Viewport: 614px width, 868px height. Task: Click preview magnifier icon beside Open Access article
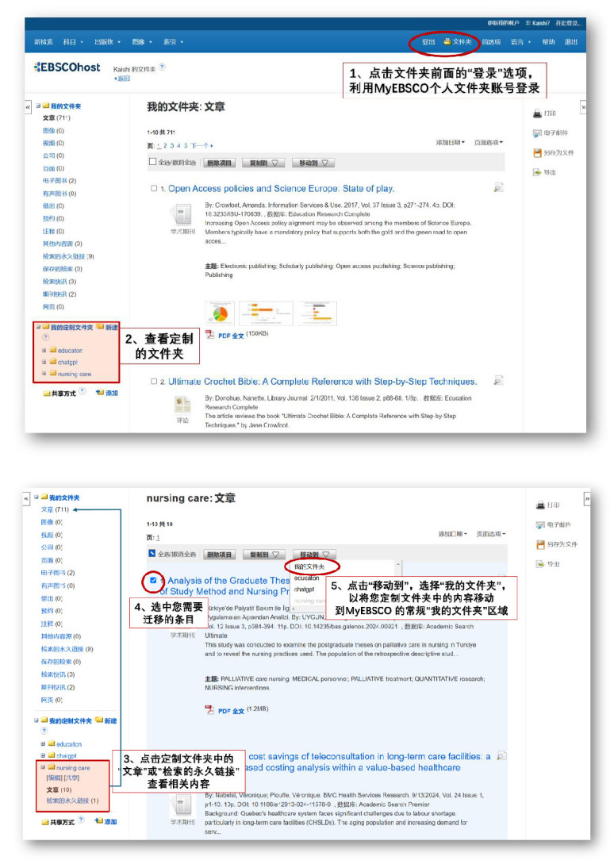pos(498,188)
